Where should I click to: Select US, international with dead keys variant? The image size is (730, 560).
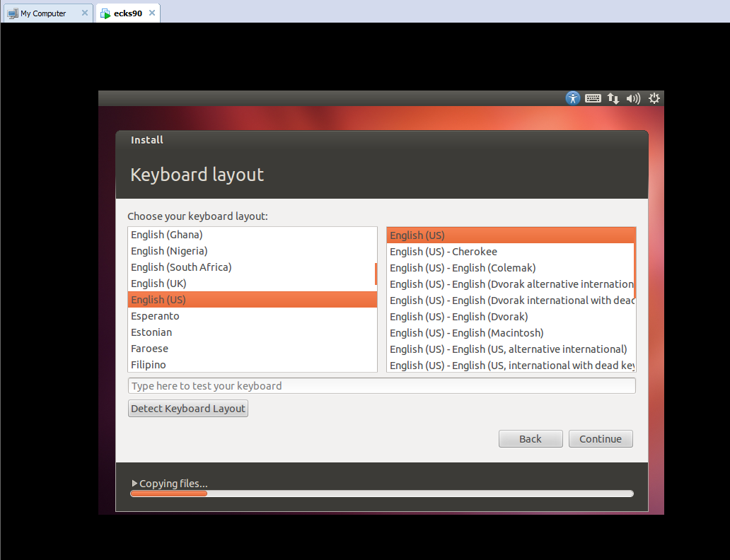coord(510,365)
